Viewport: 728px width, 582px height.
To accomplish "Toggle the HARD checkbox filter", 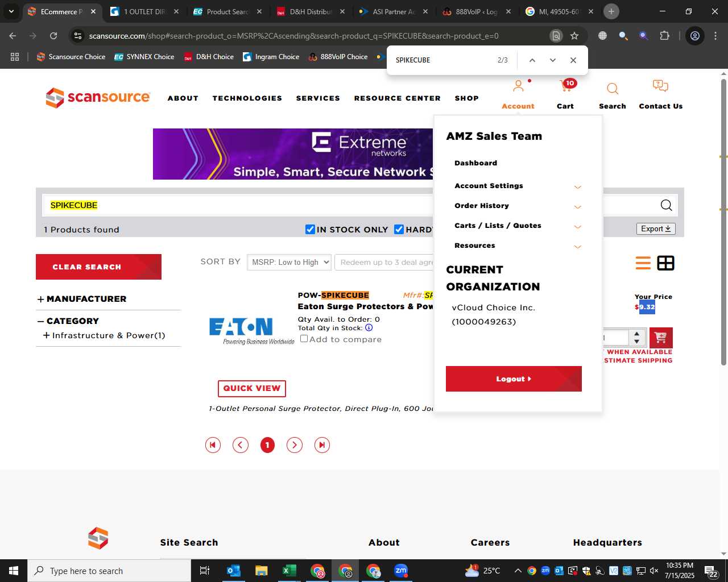I will 399,229.
